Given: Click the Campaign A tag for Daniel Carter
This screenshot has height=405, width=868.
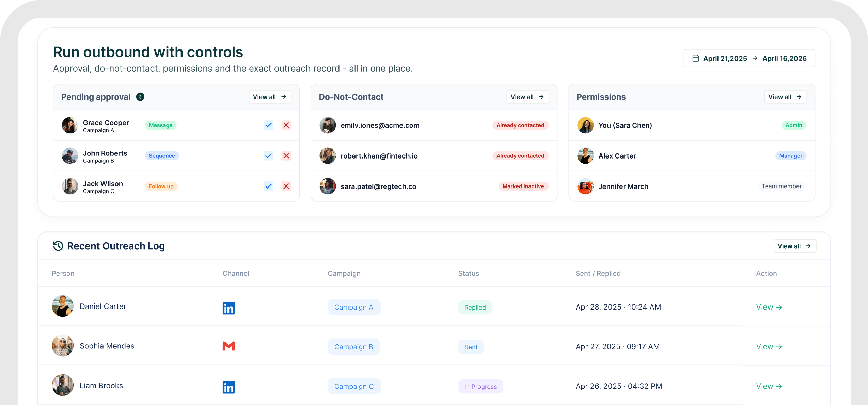Looking at the screenshot, I should [354, 307].
